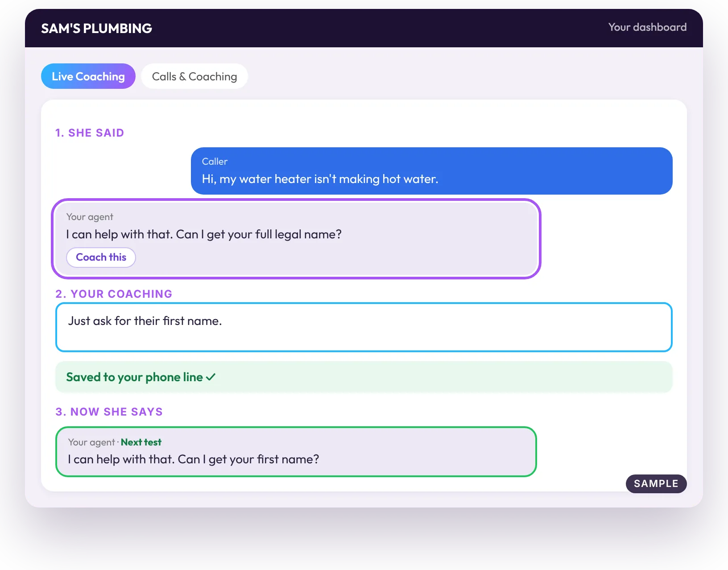Click the SAM'S PLUMBING title
The image size is (728, 570).
tap(96, 29)
